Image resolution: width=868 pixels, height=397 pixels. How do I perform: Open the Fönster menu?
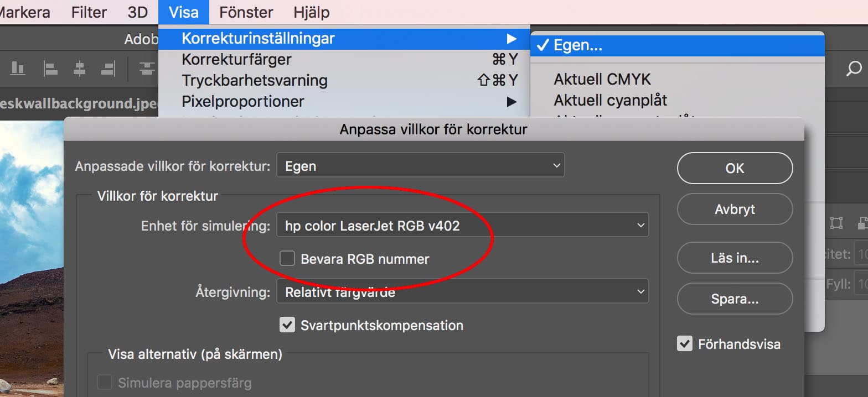(246, 12)
